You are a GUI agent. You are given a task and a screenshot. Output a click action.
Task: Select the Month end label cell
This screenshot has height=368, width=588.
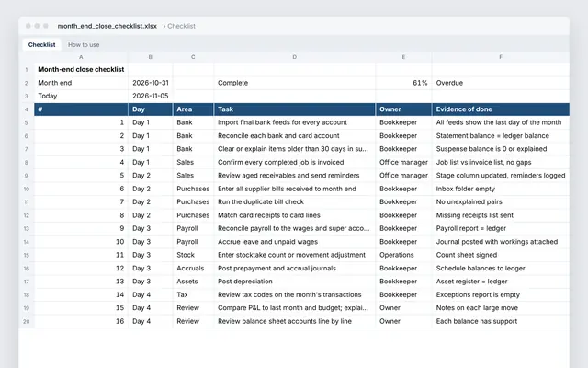(x=81, y=83)
